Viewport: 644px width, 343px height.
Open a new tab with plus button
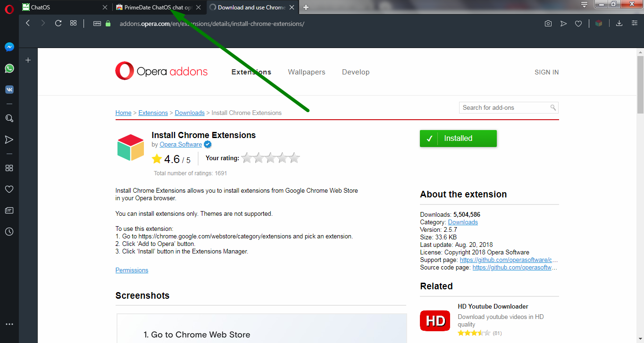tap(306, 7)
